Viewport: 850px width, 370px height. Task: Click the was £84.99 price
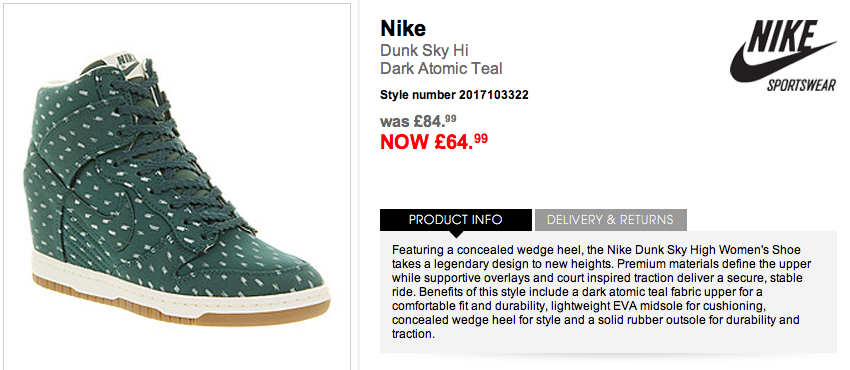422,119
